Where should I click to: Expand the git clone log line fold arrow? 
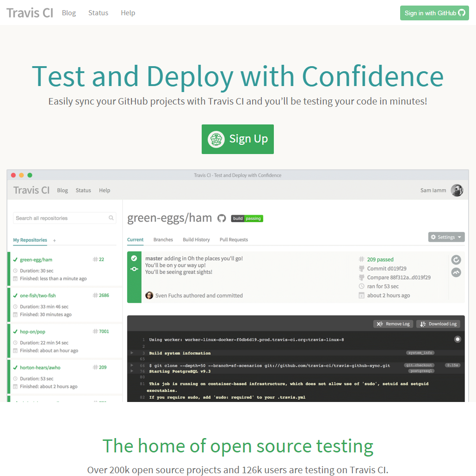(132, 365)
